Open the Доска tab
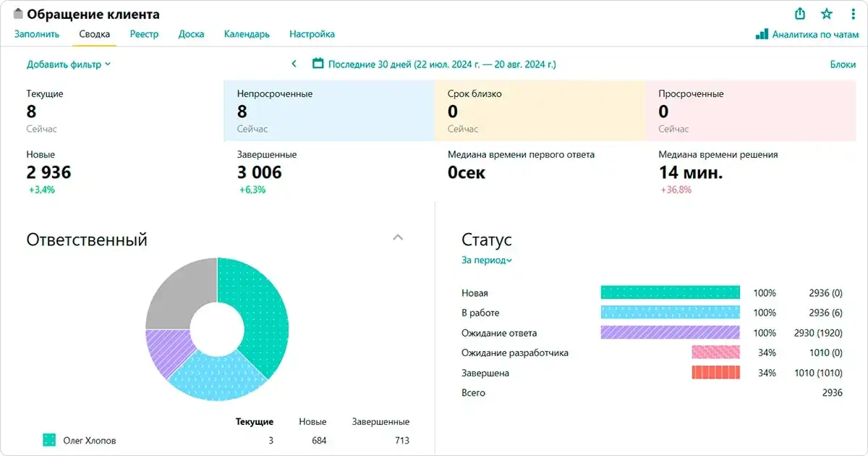The image size is (868, 456). tap(192, 34)
